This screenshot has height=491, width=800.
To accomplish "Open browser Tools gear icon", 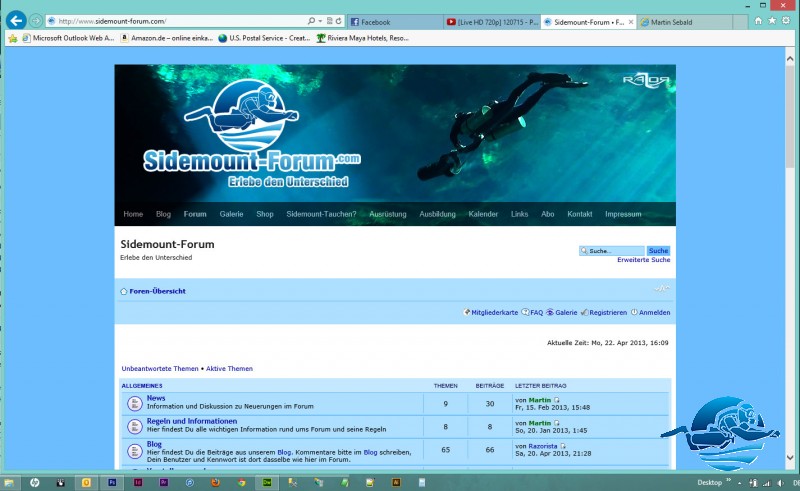I will click(x=786, y=20).
